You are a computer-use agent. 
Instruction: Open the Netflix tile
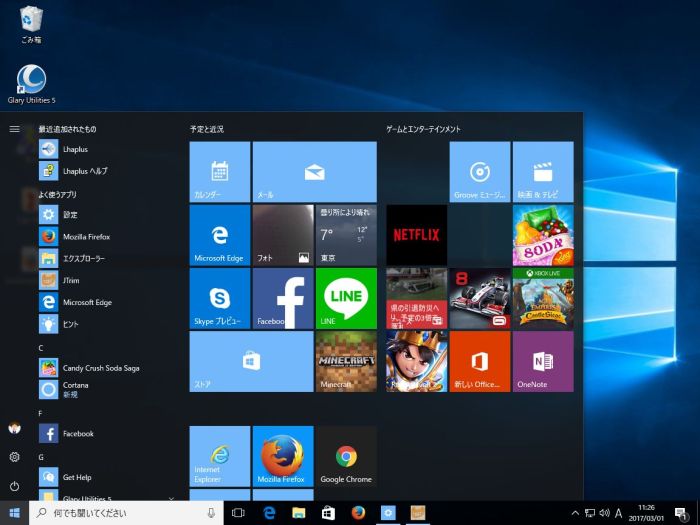click(416, 235)
